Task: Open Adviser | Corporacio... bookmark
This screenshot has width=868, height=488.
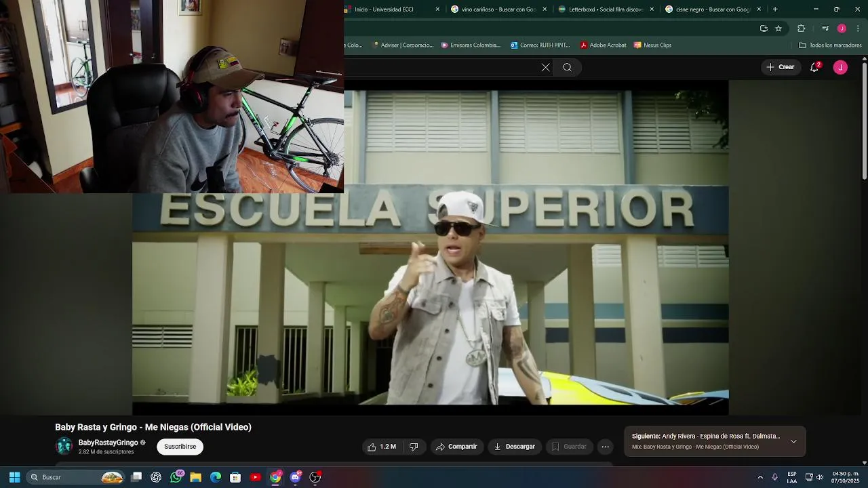Action: [403, 45]
